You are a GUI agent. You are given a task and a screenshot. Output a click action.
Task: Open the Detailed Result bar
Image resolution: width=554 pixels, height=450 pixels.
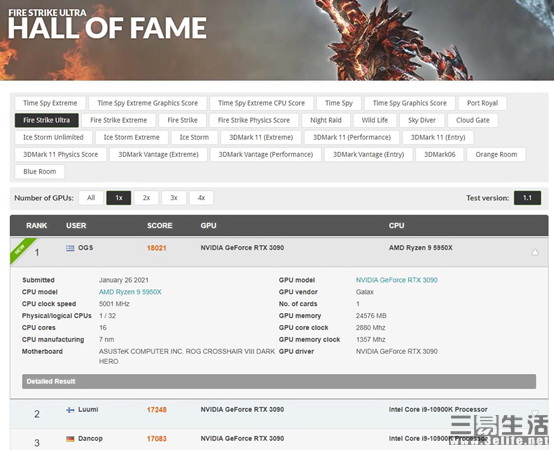pyautogui.click(x=279, y=381)
